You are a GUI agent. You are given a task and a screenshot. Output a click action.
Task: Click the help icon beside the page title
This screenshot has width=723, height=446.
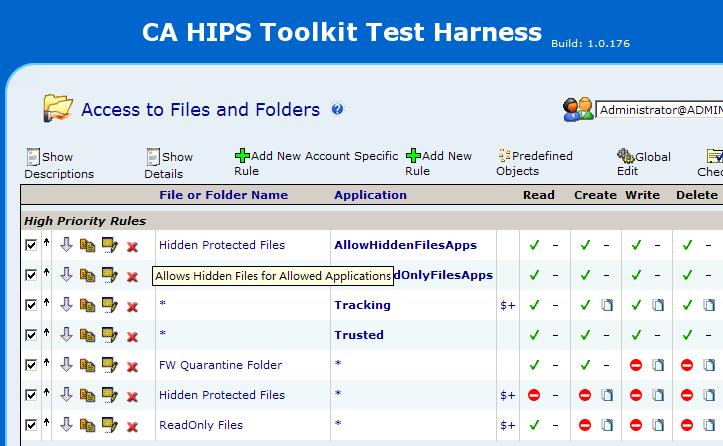[x=337, y=109]
